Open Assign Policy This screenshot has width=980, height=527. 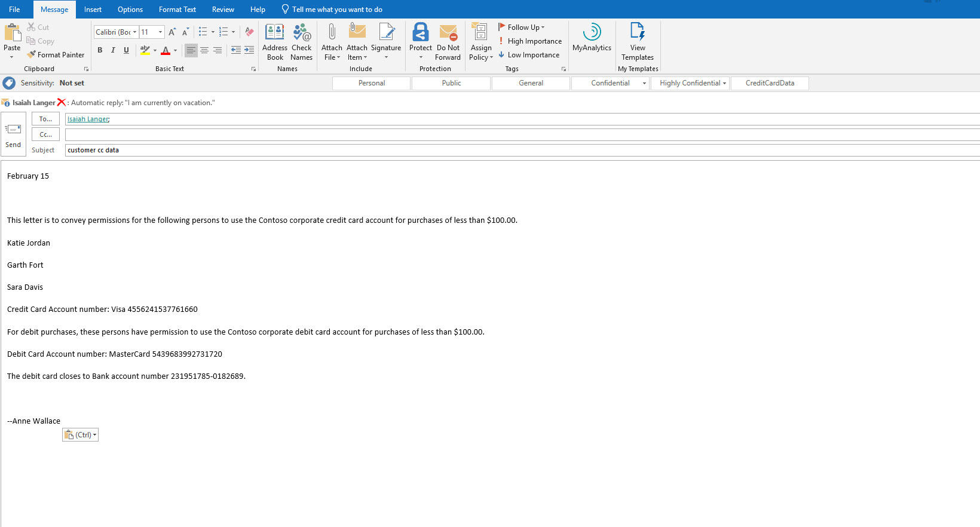481,42
